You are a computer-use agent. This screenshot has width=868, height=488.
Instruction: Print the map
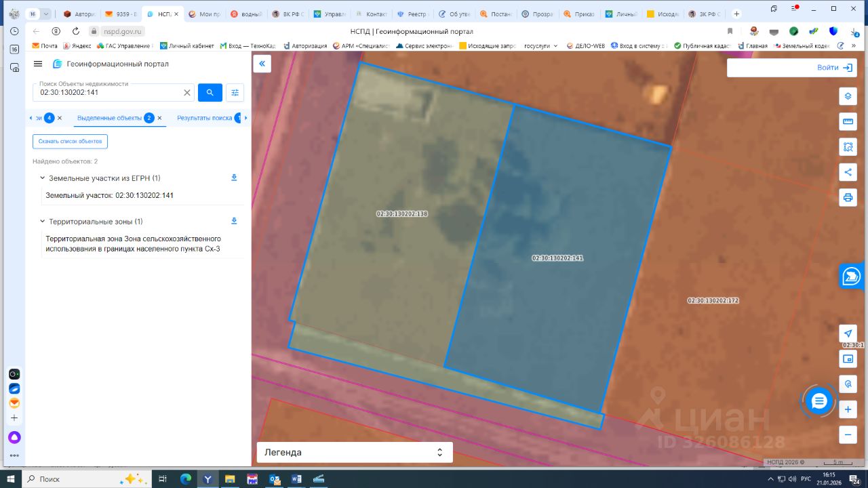(x=848, y=197)
